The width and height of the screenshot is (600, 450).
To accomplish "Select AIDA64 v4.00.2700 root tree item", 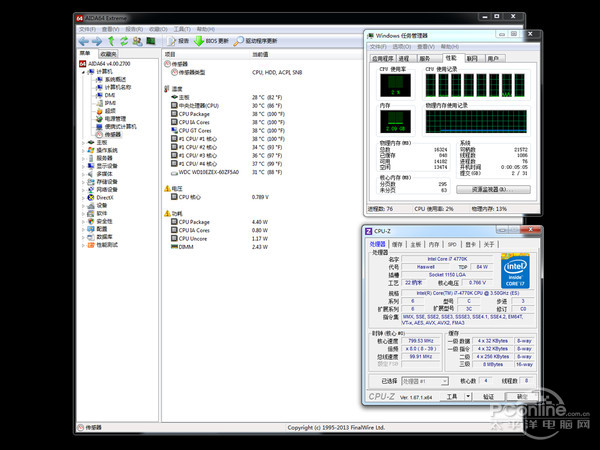I will click(105, 64).
